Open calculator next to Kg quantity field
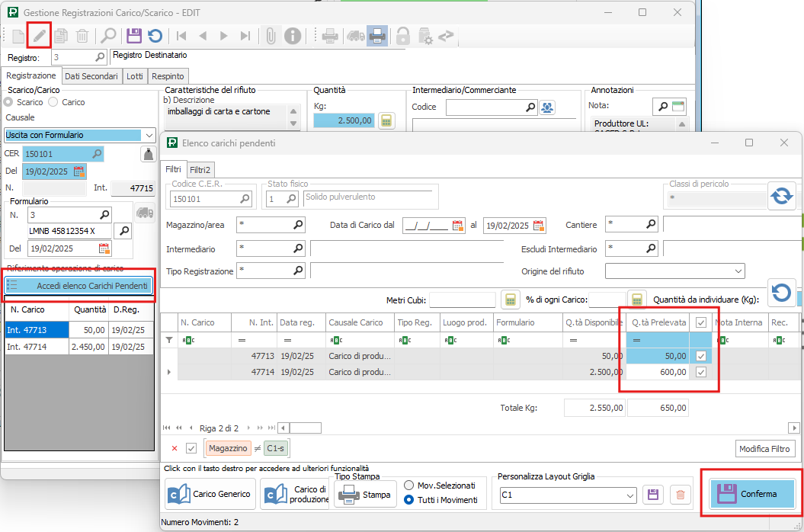 point(386,120)
